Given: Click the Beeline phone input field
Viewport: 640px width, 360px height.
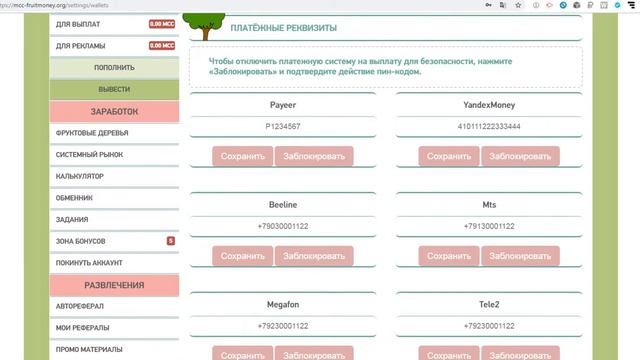Looking at the screenshot, I should (x=283, y=226).
